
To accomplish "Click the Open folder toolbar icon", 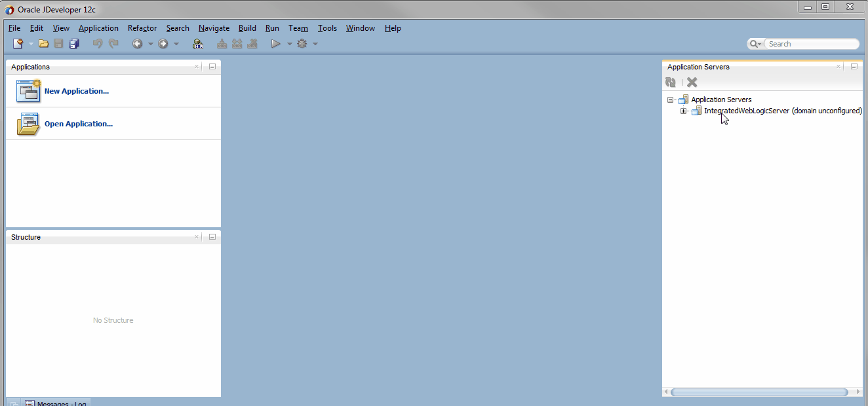I will pyautogui.click(x=43, y=44).
